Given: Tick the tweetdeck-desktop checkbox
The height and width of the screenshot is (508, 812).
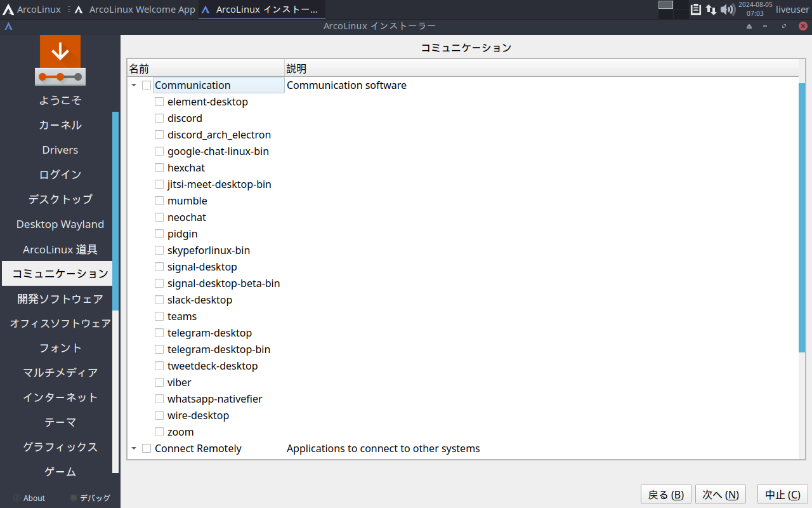Looking at the screenshot, I should [x=159, y=366].
